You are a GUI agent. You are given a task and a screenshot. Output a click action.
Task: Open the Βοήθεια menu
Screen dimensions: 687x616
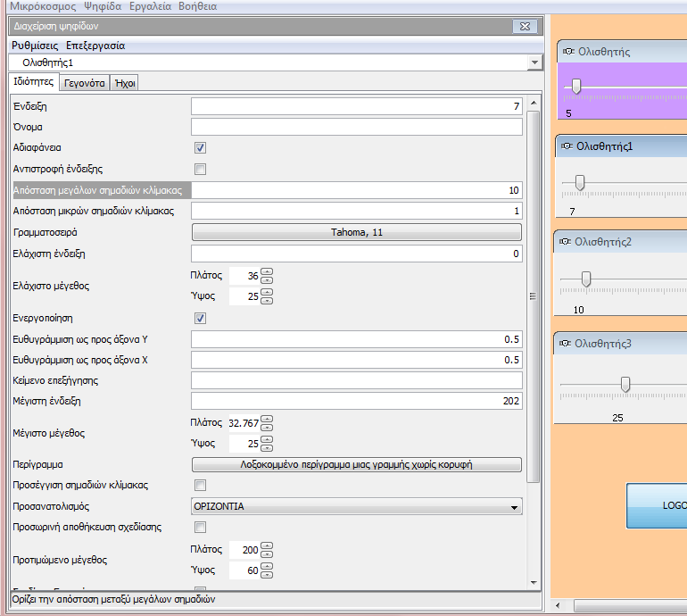point(197,6)
